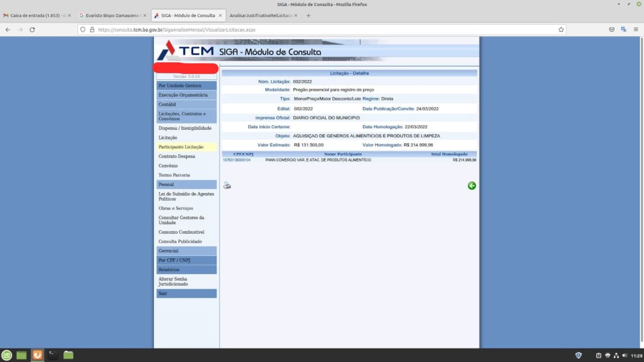Bookmark this page with the star icon
The height and width of the screenshot is (362, 644).
561,29
